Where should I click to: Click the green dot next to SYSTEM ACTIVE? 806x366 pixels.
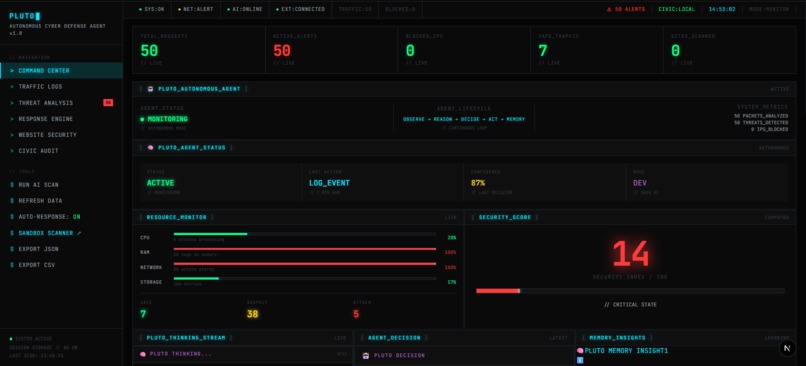pyautogui.click(x=11, y=339)
